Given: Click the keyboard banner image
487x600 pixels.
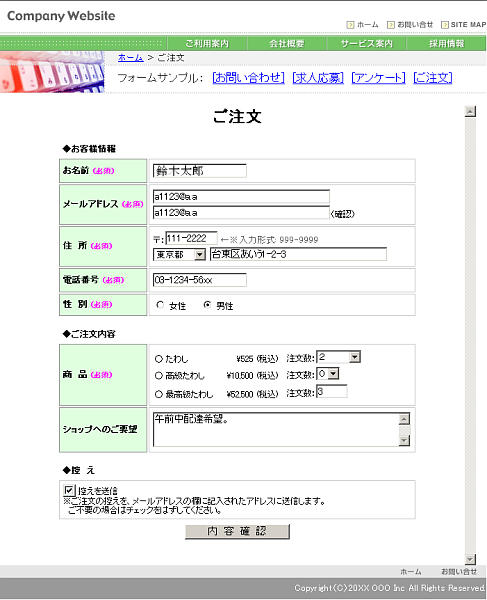Looking at the screenshot, I should pyautogui.click(x=52, y=72).
